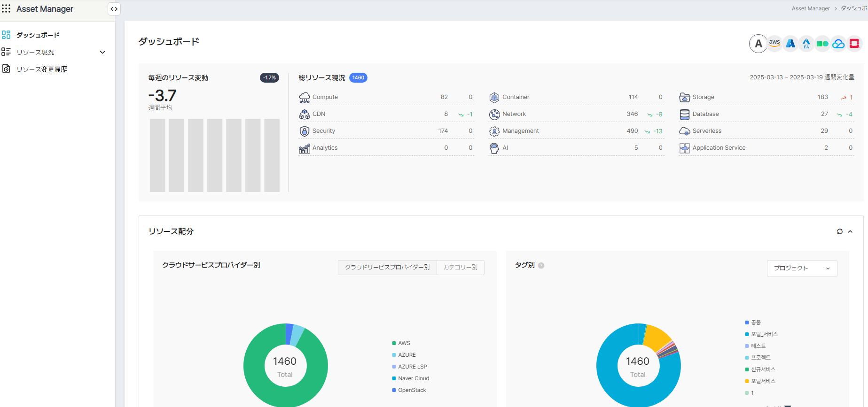868x407 pixels.
Task: Click the AI head icon
Action: [494, 148]
